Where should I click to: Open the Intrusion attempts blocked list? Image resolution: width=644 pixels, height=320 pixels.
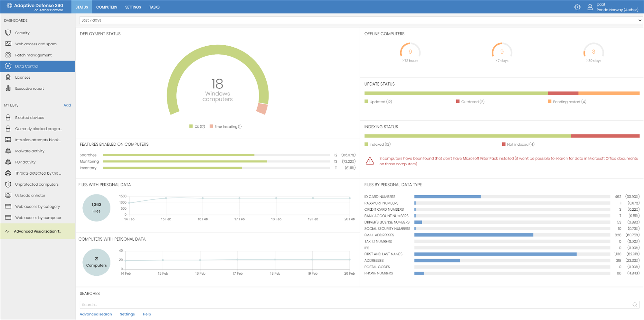click(x=37, y=140)
